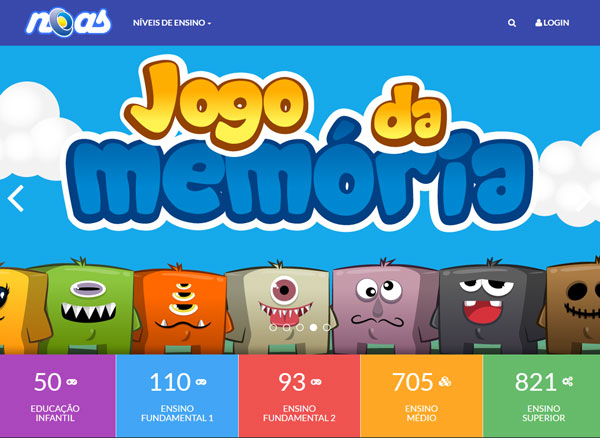Select the first carousel indicator dot
Viewport: 600px width, 438px height.
[273, 327]
